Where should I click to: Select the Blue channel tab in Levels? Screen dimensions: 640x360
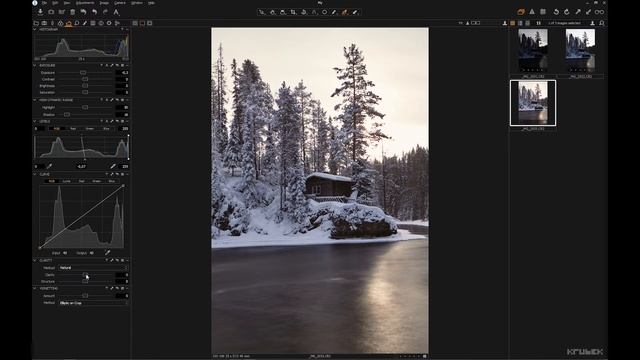click(106, 129)
